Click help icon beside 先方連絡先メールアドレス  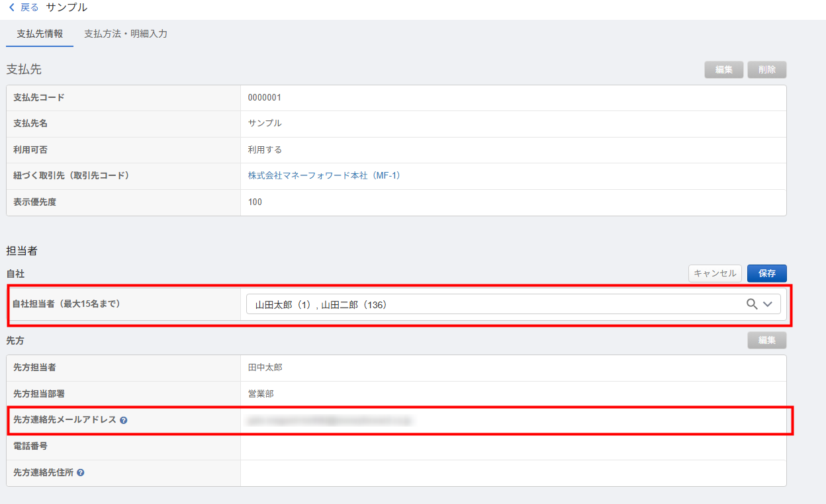coord(124,420)
